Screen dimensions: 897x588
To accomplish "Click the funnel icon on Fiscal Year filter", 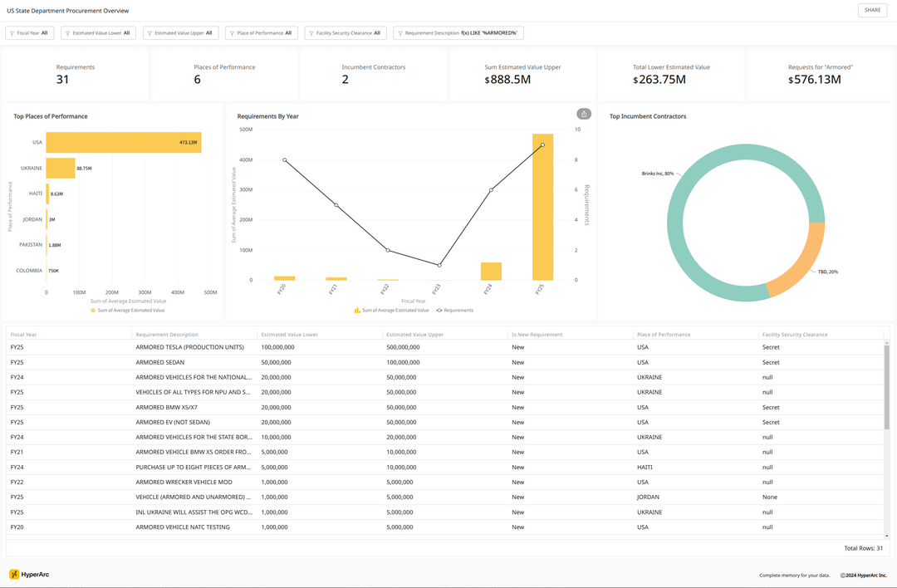I will click(x=12, y=33).
